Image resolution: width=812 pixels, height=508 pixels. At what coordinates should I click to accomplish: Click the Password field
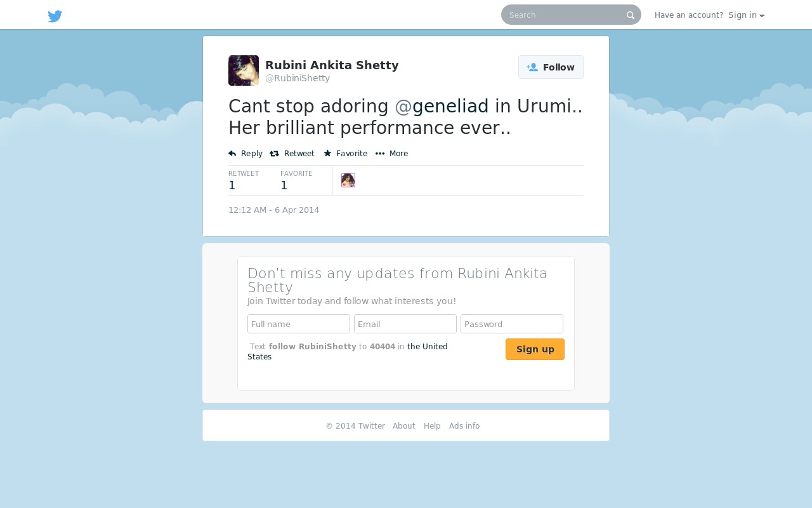click(512, 324)
